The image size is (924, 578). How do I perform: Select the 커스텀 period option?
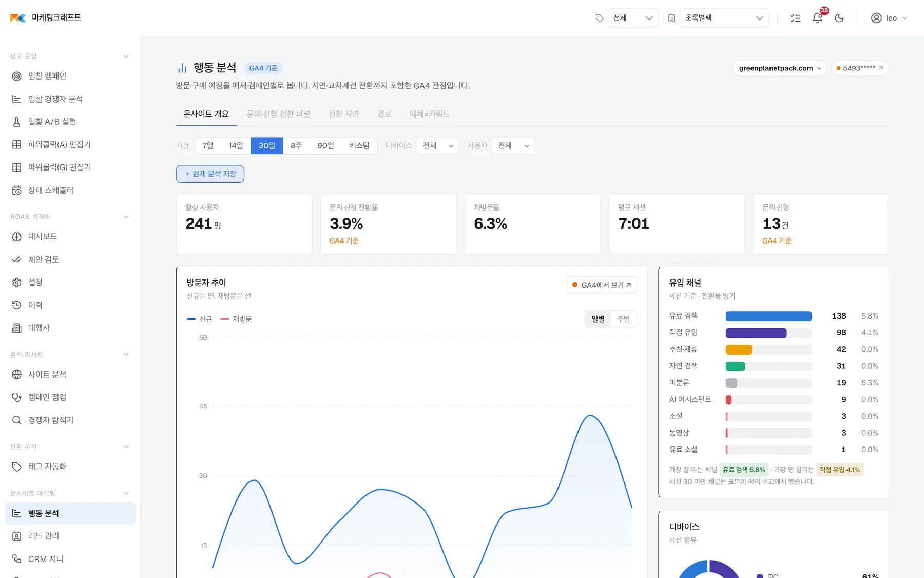point(359,146)
